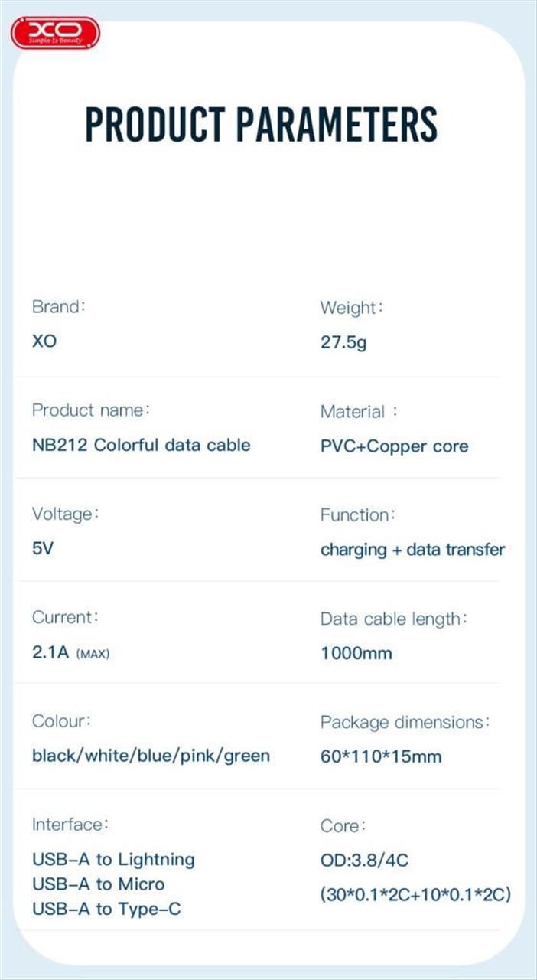Click the Weight value 27.5g
The width and height of the screenshot is (537, 980).
(343, 342)
